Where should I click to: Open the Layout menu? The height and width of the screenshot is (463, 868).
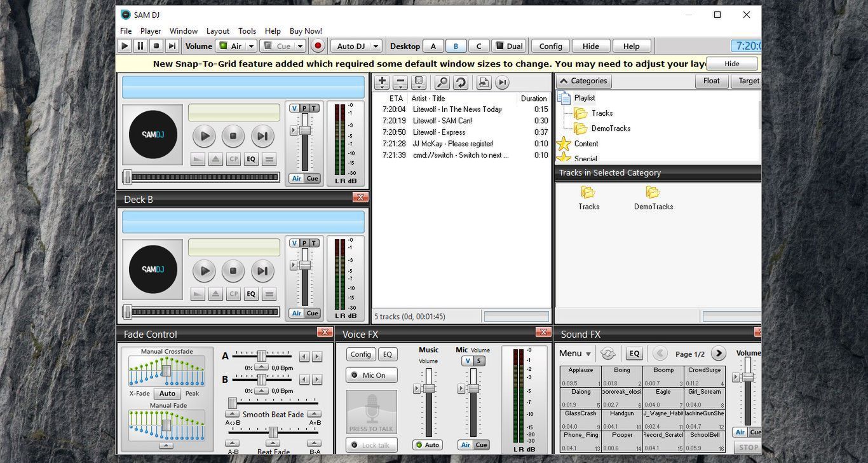pyautogui.click(x=218, y=31)
